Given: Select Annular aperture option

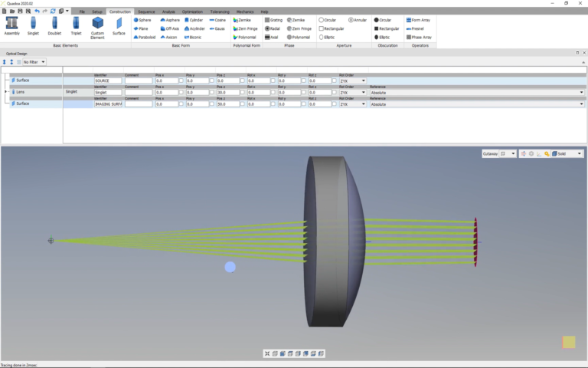Looking at the screenshot, I should point(358,20).
